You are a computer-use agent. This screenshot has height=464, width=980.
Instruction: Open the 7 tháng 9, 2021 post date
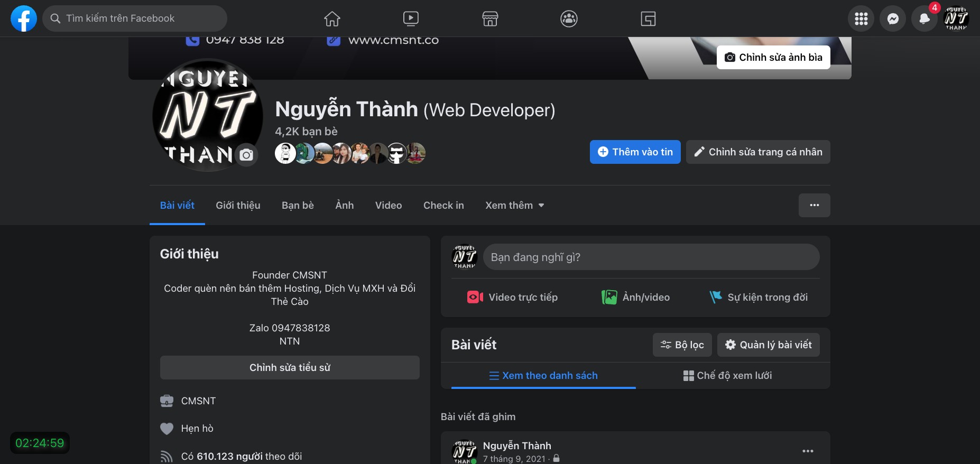click(514, 459)
